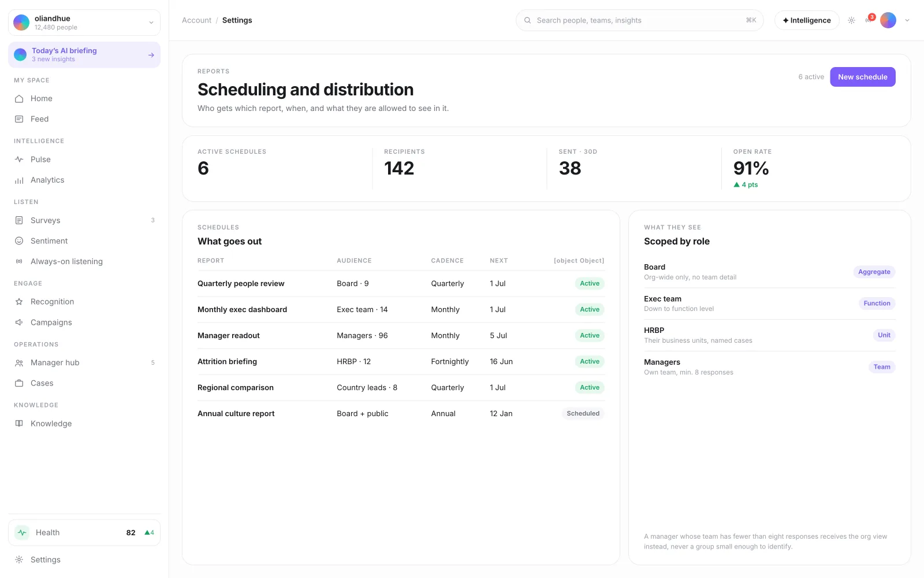This screenshot has height=578, width=924.
Task: Open notifications with red badge
Action: click(870, 19)
